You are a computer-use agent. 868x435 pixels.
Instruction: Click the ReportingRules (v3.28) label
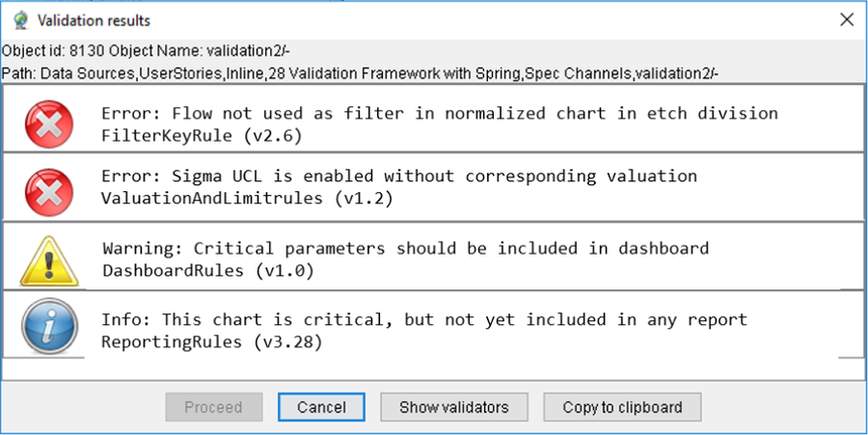211,341
